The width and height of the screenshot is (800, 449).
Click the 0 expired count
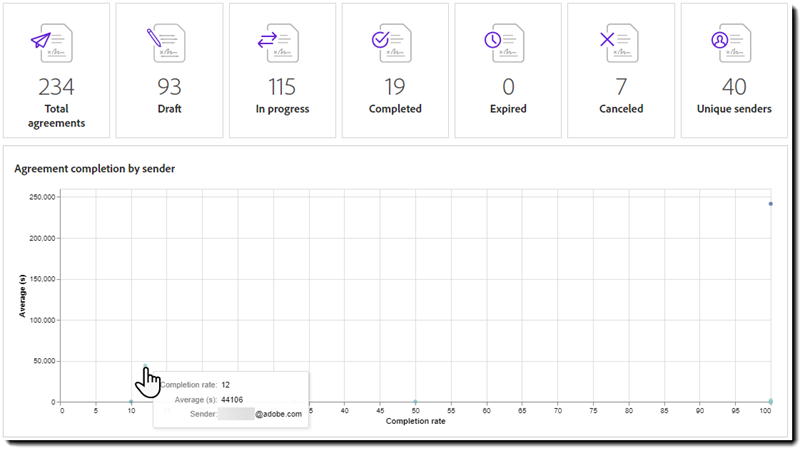tap(508, 87)
